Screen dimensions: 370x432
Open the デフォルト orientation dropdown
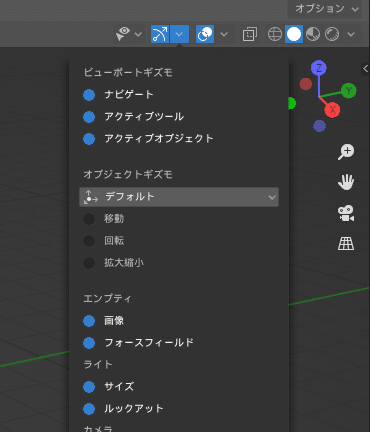pyautogui.click(x=179, y=197)
